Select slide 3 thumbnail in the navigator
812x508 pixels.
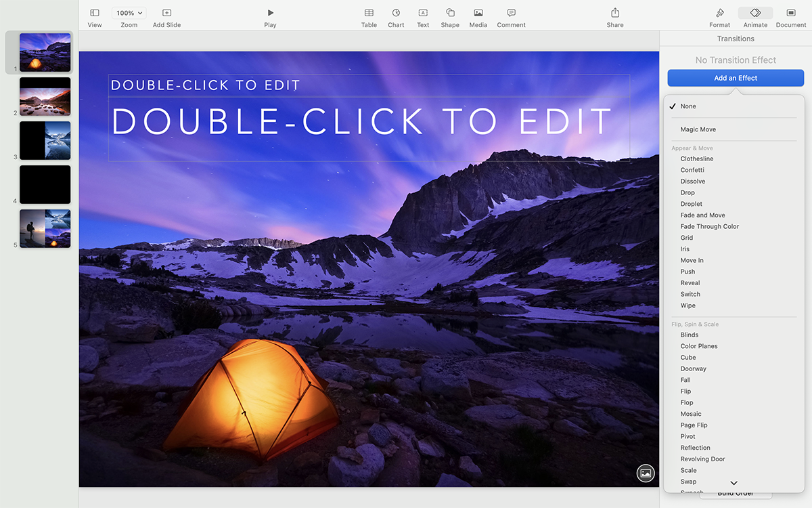45,140
